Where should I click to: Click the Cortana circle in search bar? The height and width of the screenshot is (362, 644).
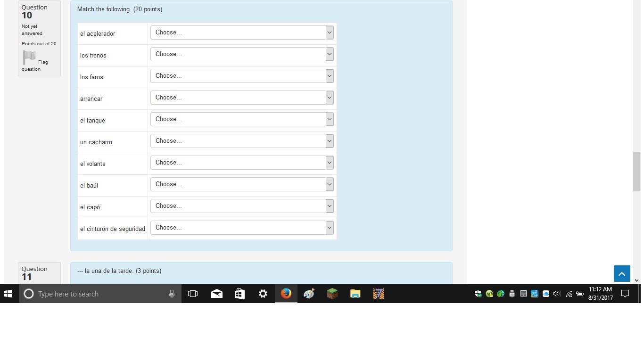pyautogui.click(x=29, y=294)
